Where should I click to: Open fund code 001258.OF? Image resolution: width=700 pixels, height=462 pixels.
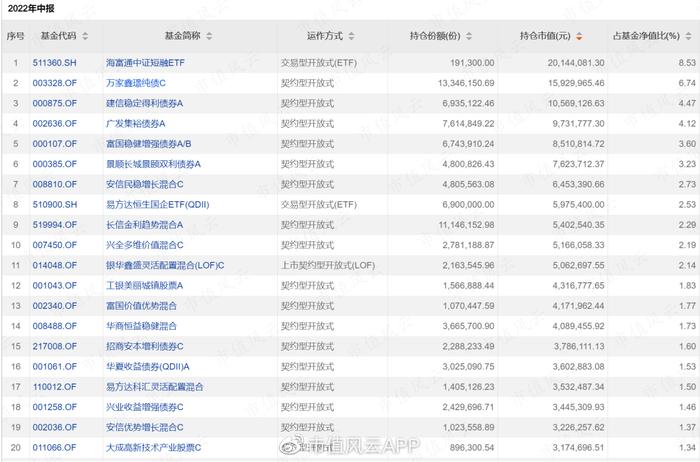54,407
